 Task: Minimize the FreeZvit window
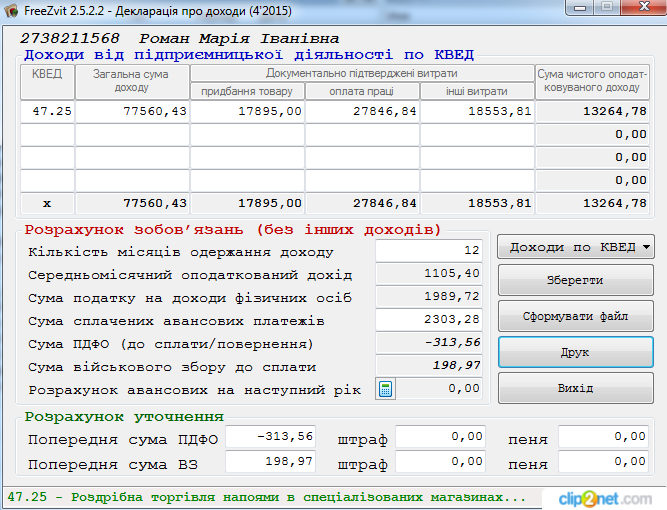click(578, 9)
